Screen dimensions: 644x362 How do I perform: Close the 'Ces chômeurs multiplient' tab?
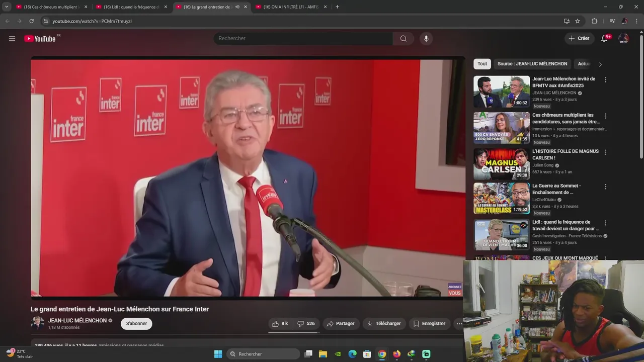click(x=86, y=7)
